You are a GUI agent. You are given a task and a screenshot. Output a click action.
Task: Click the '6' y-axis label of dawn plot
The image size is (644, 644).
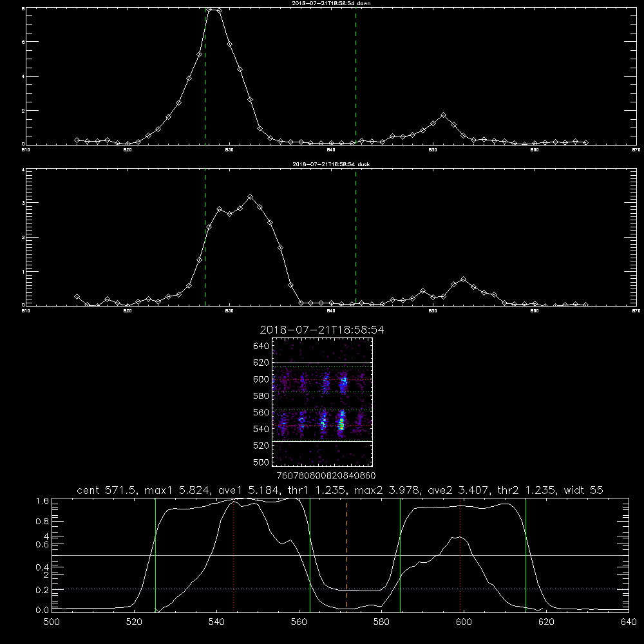23,42
